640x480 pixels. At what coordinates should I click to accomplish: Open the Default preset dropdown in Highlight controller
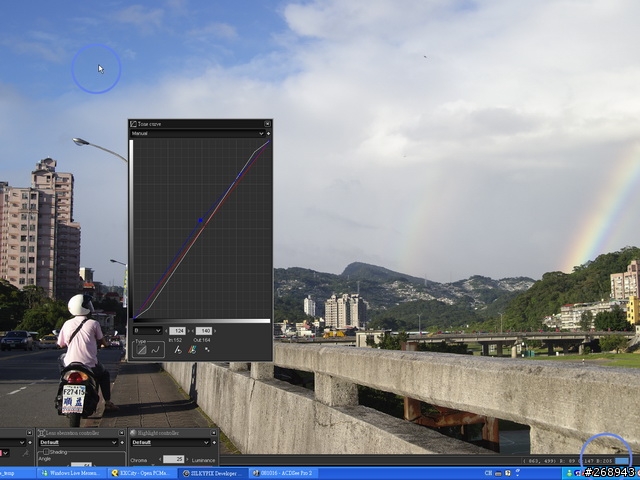pyautogui.click(x=170, y=442)
